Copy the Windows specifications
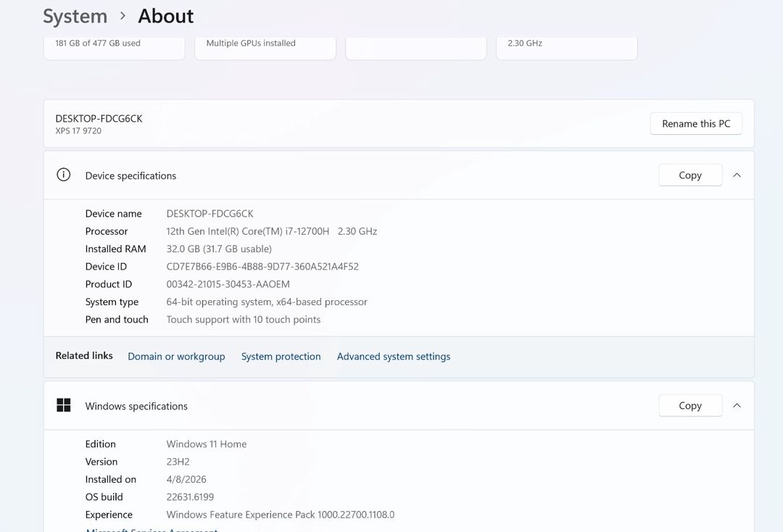 pyautogui.click(x=690, y=406)
